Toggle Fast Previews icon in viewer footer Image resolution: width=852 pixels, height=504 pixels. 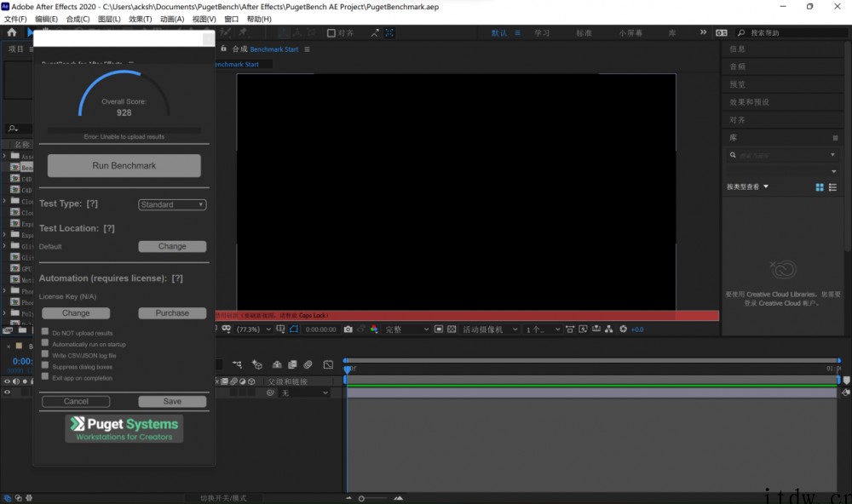click(583, 329)
